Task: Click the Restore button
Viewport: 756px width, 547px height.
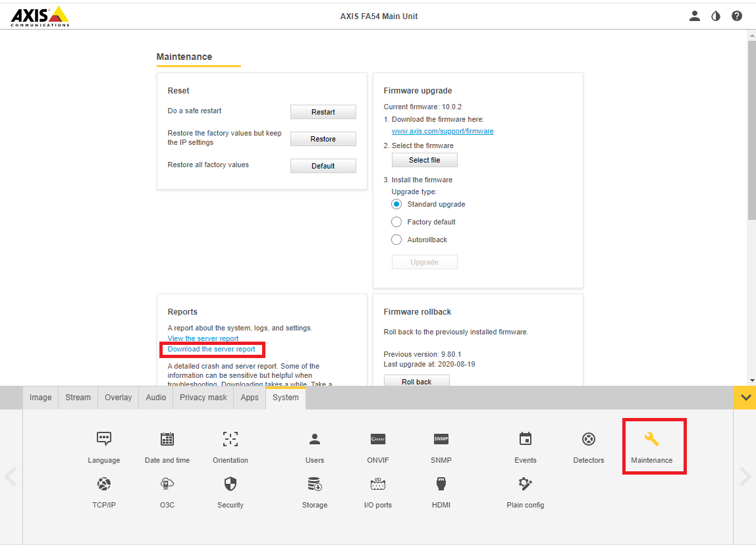Action: point(323,139)
